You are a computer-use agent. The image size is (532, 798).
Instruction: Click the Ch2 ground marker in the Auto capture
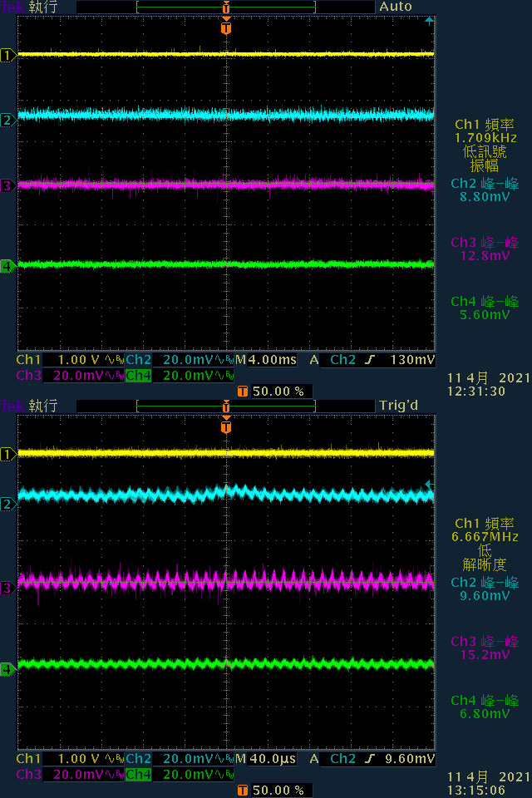(x=7, y=120)
